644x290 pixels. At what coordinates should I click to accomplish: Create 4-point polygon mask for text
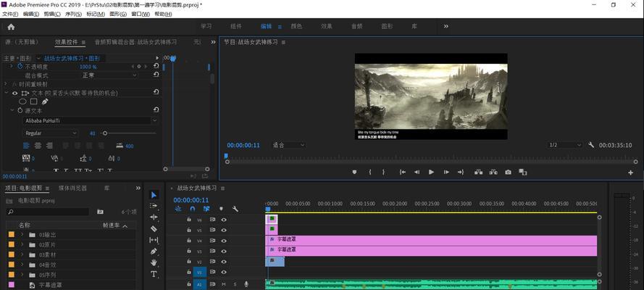tap(33, 101)
